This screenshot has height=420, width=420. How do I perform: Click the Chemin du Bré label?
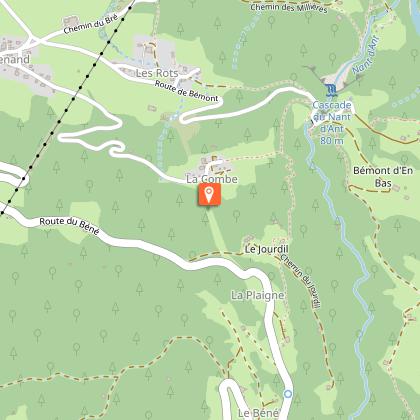coord(91,24)
